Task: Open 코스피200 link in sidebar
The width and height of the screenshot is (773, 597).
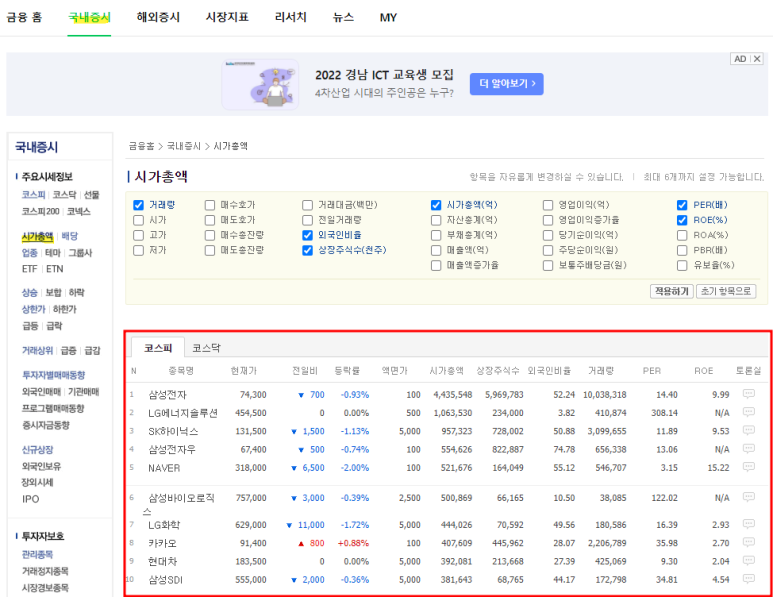Action: (x=40, y=211)
